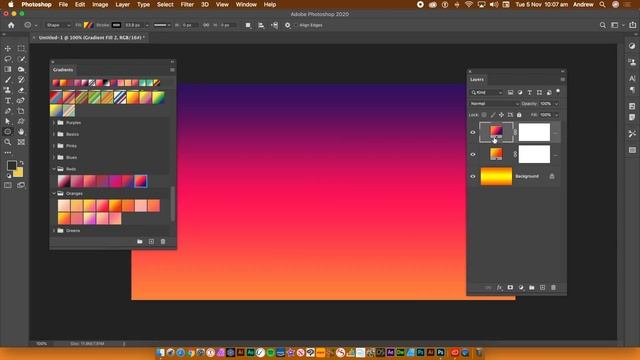
Task: Collapse the Oranges gradient folder
Action: [x=54, y=193]
